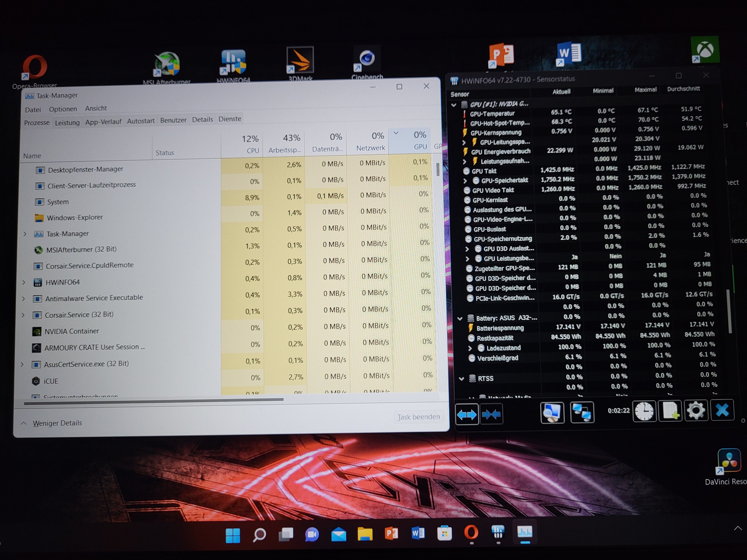Click Task-Manager vertical scrollbar thumb
Screen dimensions: 747x560
[438, 169]
